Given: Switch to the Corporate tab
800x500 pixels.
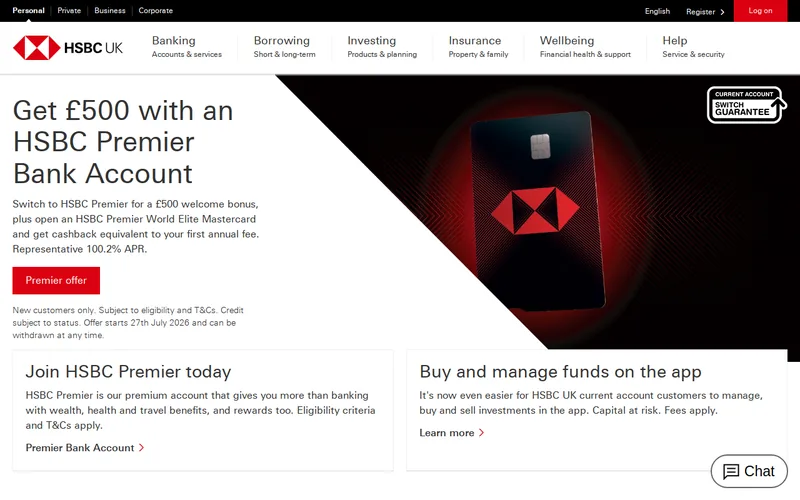Looking at the screenshot, I should tap(156, 10).
